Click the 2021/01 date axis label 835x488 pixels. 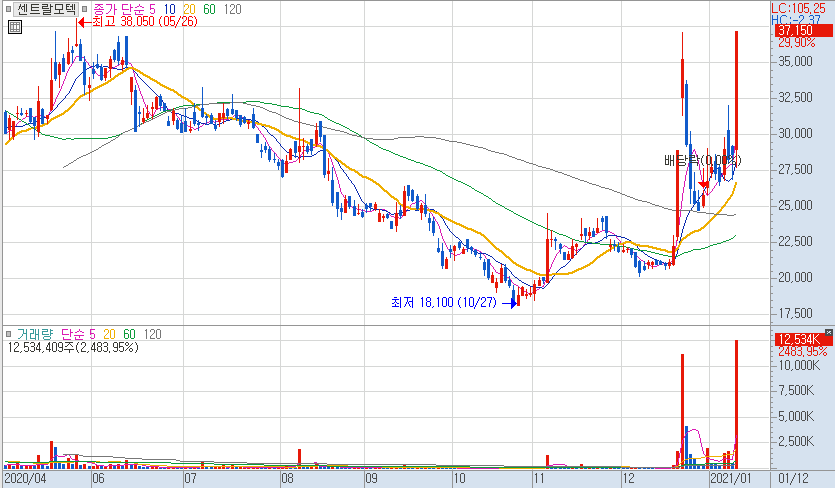click(x=731, y=478)
